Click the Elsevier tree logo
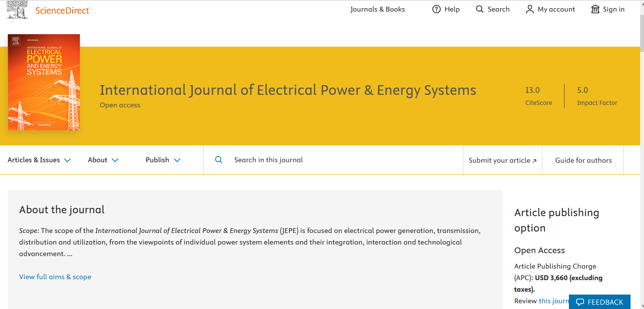Image resolution: width=644 pixels, height=309 pixels. click(17, 10)
